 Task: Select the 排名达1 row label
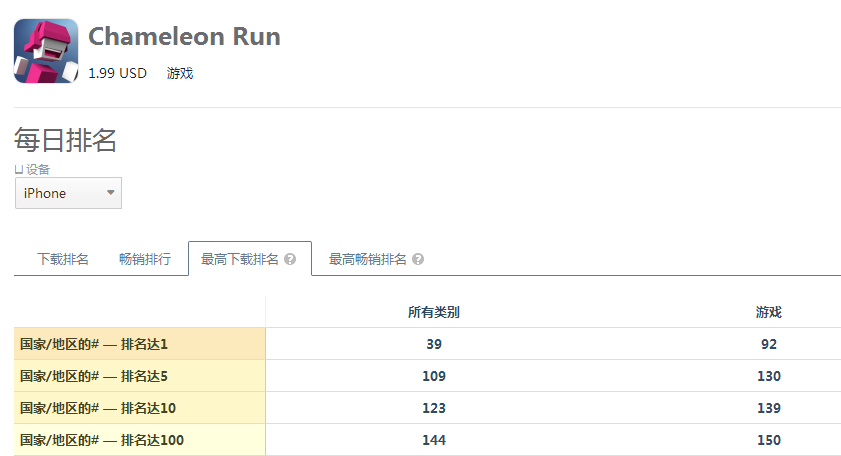coord(139,344)
